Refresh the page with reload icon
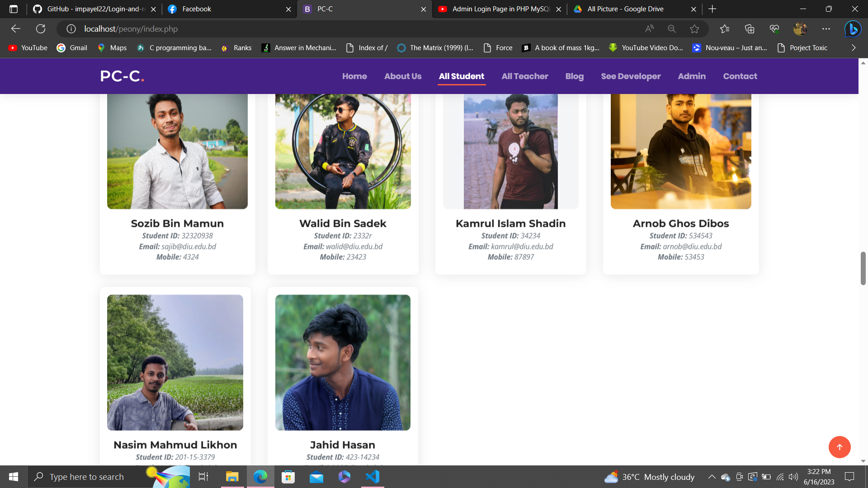This screenshot has height=488, width=868. pyautogui.click(x=41, y=29)
